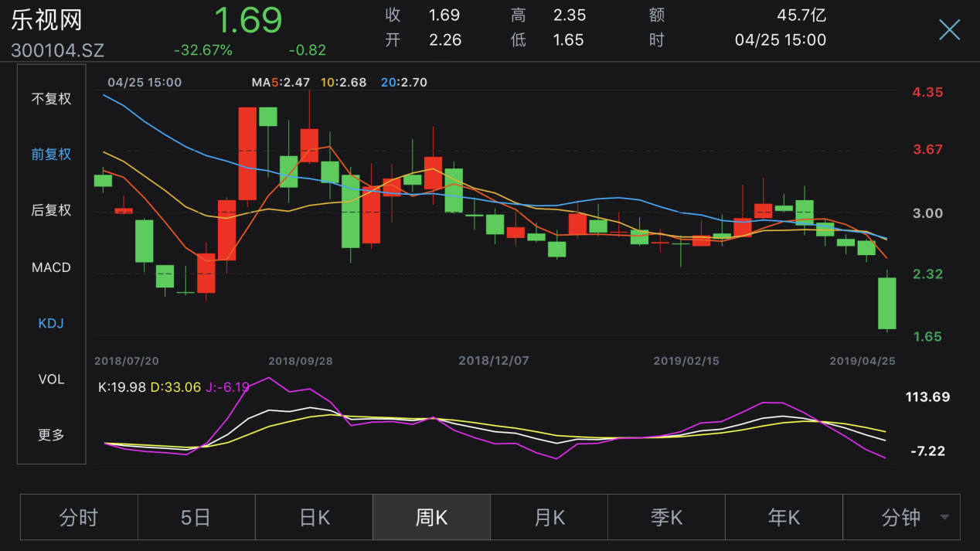Click the price change -0.82
Viewport: 980px width, 551px height.
tap(308, 50)
